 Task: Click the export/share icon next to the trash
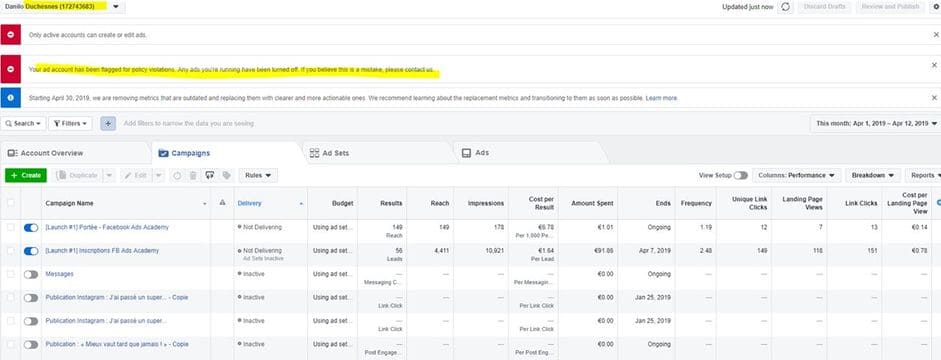point(209,176)
